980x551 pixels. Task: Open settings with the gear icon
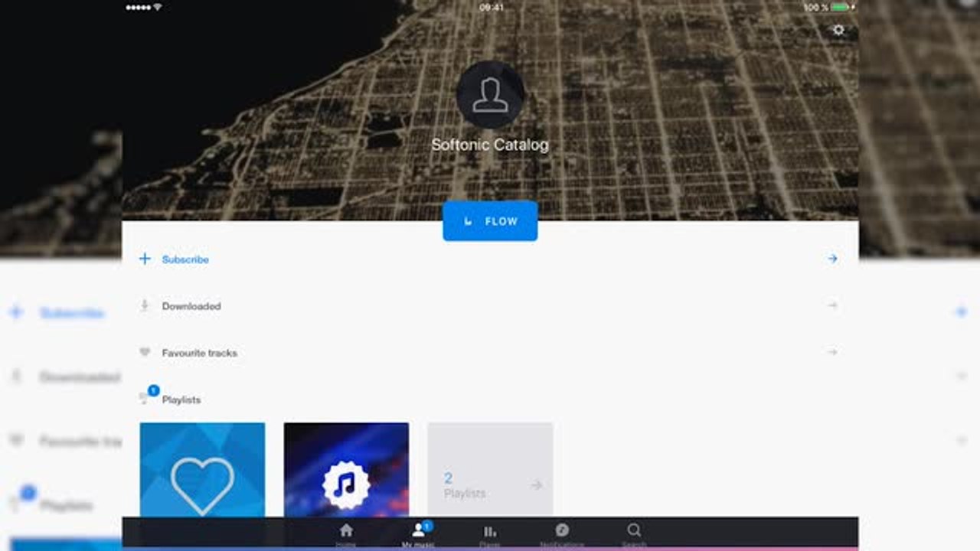pyautogui.click(x=838, y=30)
